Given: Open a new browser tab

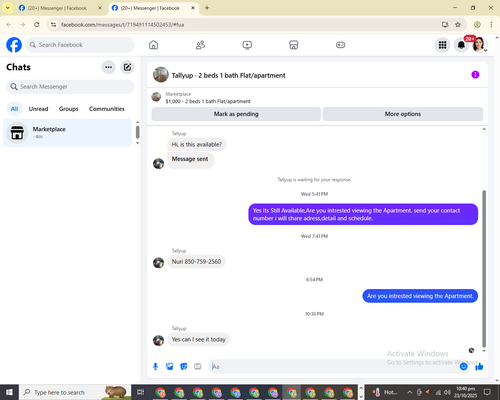Looking at the screenshot, I should (x=207, y=8).
